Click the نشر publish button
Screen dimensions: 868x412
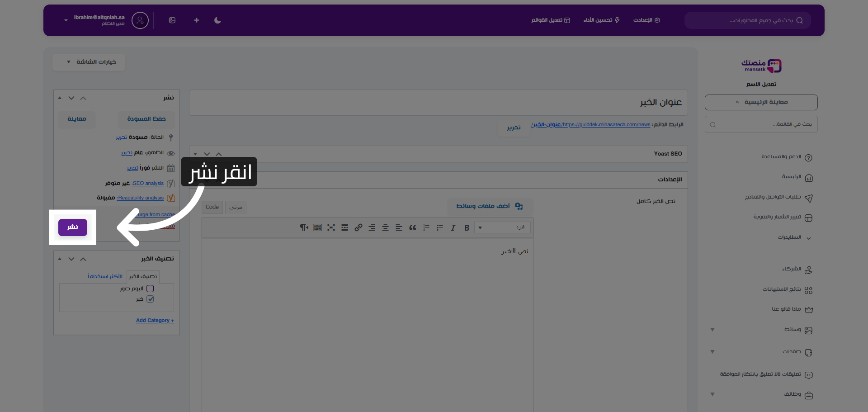[x=72, y=227]
